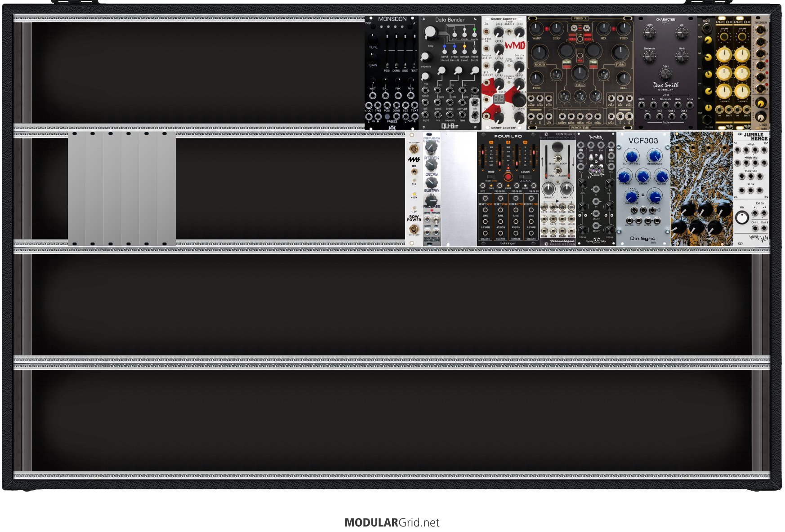785x532 pixels.
Task: Click the Geiger Counter Gain knob
Action: 499,32
